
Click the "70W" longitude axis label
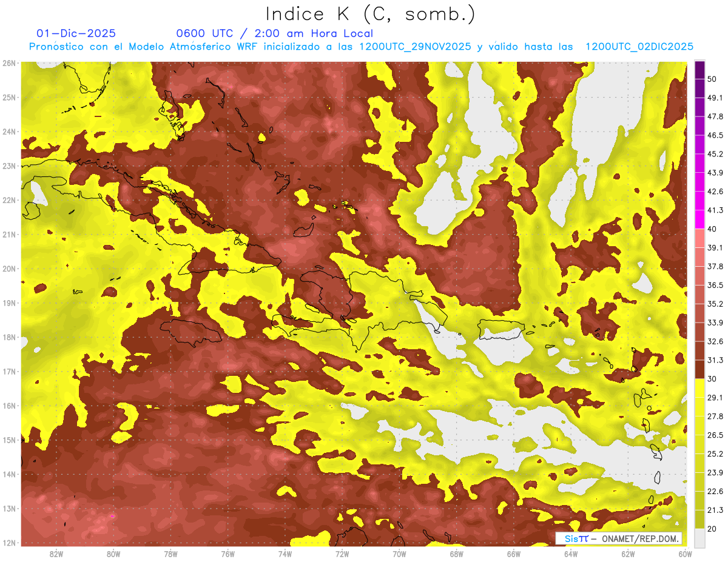(x=399, y=554)
